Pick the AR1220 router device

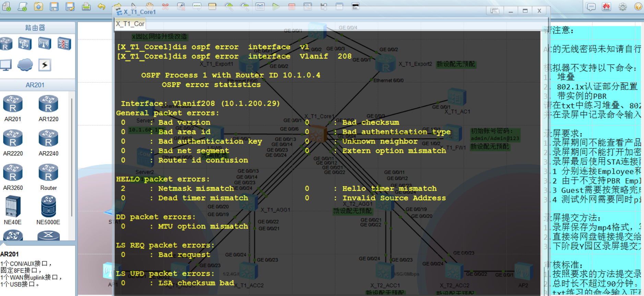tap(48, 109)
